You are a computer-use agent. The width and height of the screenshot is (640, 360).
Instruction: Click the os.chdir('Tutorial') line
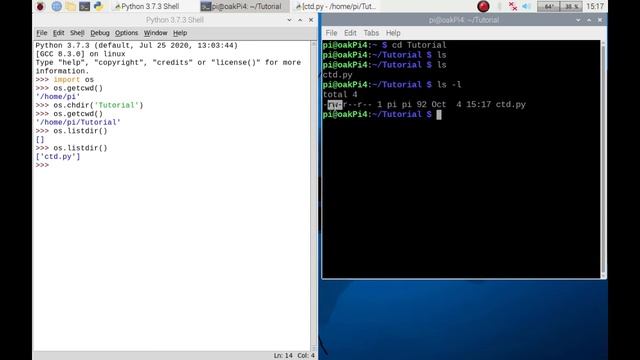89,105
